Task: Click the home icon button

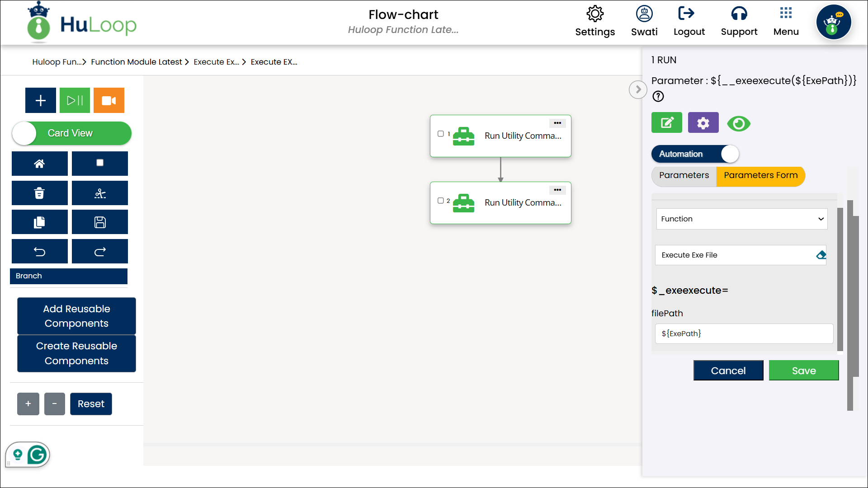Action: pos(40,164)
